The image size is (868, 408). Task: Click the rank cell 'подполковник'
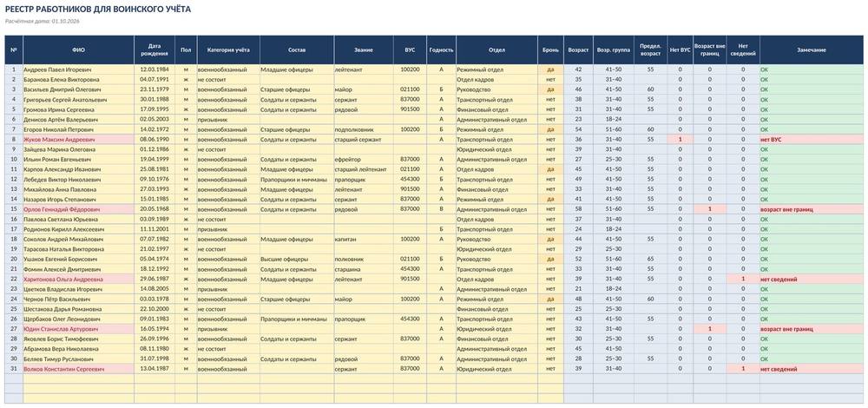tap(364, 129)
